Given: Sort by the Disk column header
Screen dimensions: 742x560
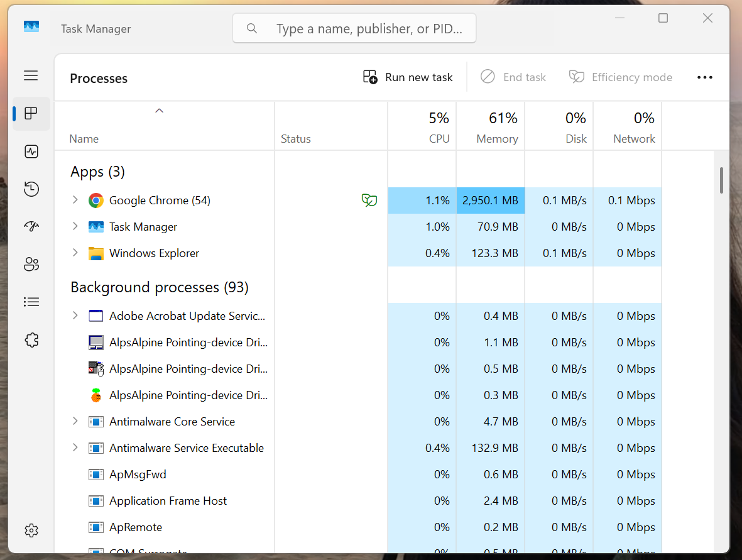Looking at the screenshot, I should click(559, 126).
